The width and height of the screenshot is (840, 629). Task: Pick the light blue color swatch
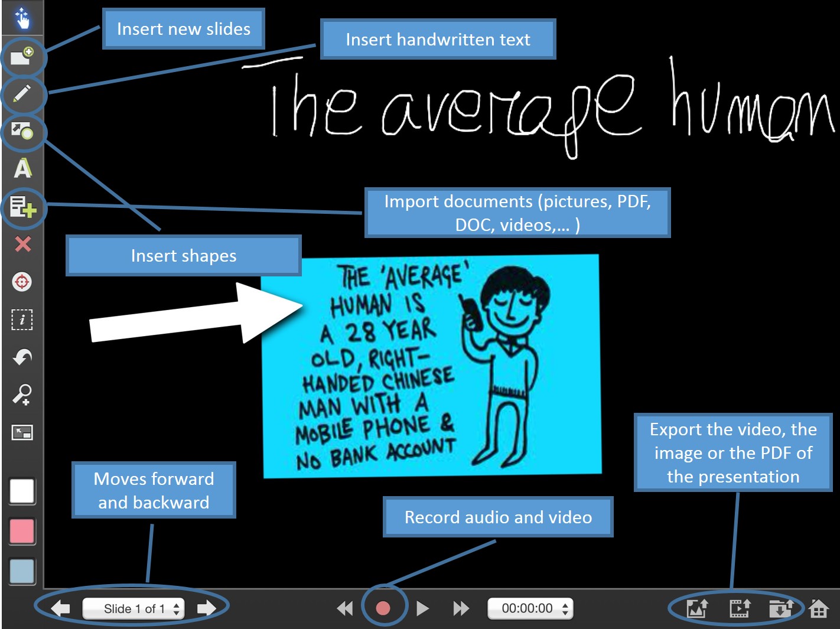pos(22,571)
